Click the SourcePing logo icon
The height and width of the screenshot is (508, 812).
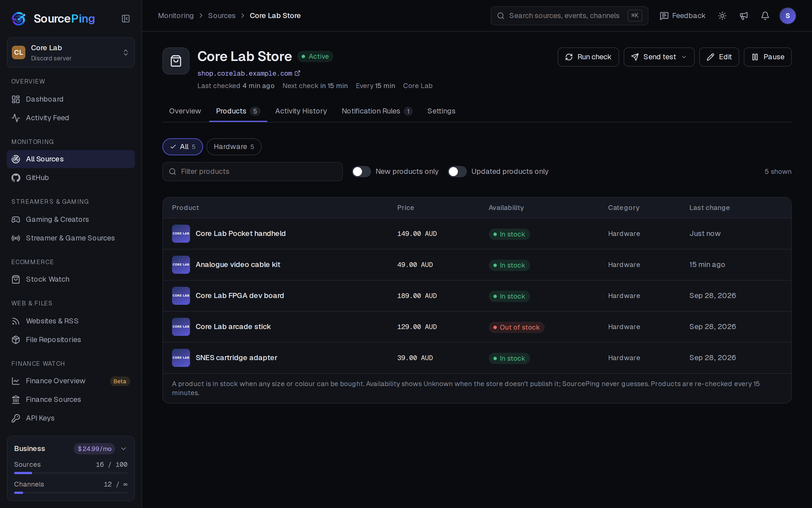coord(18,18)
